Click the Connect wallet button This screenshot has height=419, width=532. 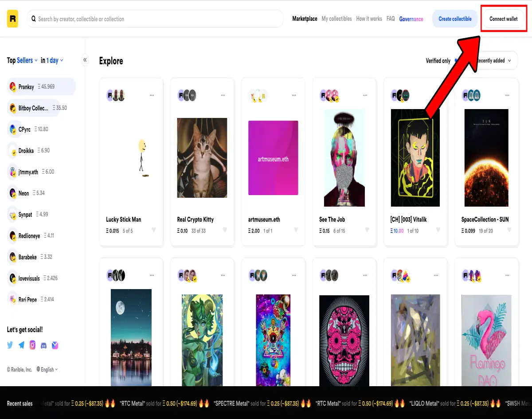[x=504, y=19]
